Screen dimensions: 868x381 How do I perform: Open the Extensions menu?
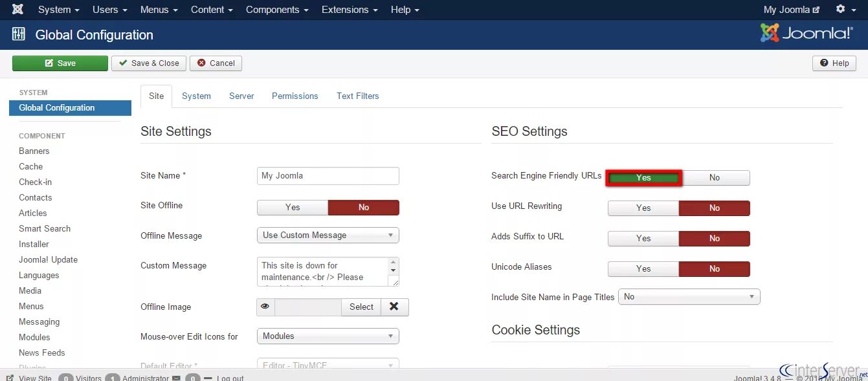coord(350,10)
